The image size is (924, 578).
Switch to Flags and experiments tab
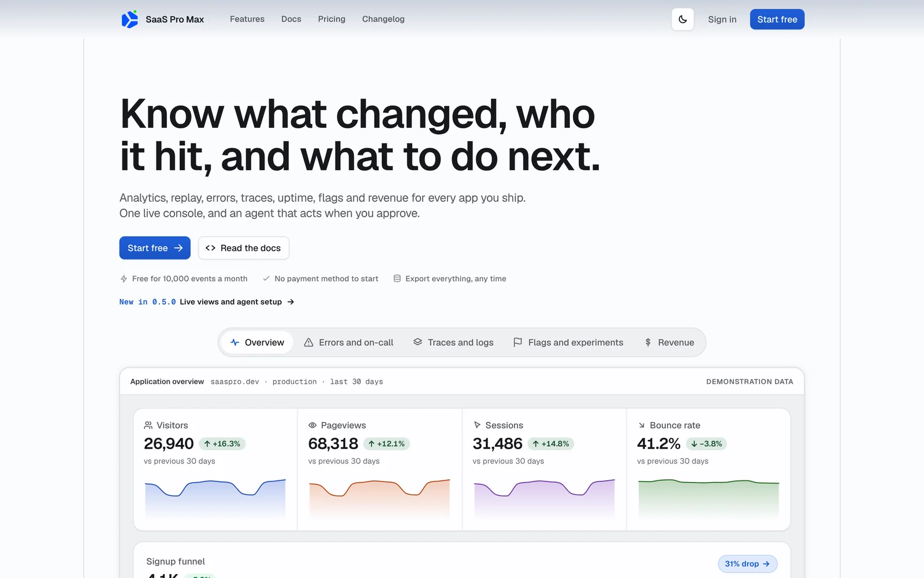click(x=568, y=342)
